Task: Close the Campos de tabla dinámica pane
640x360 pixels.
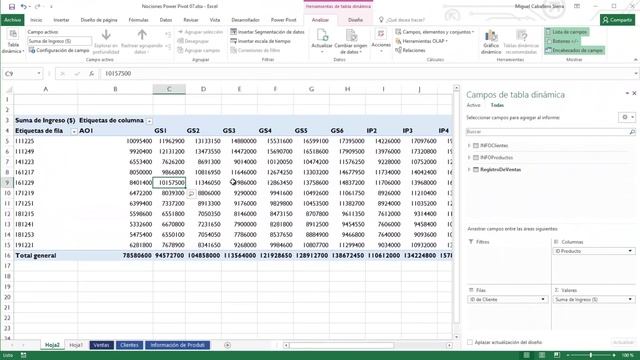Action: 634,93
